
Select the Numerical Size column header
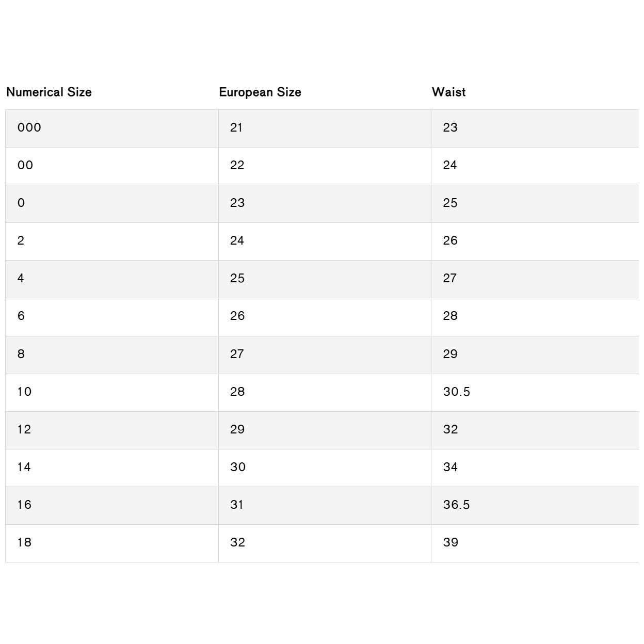click(49, 92)
